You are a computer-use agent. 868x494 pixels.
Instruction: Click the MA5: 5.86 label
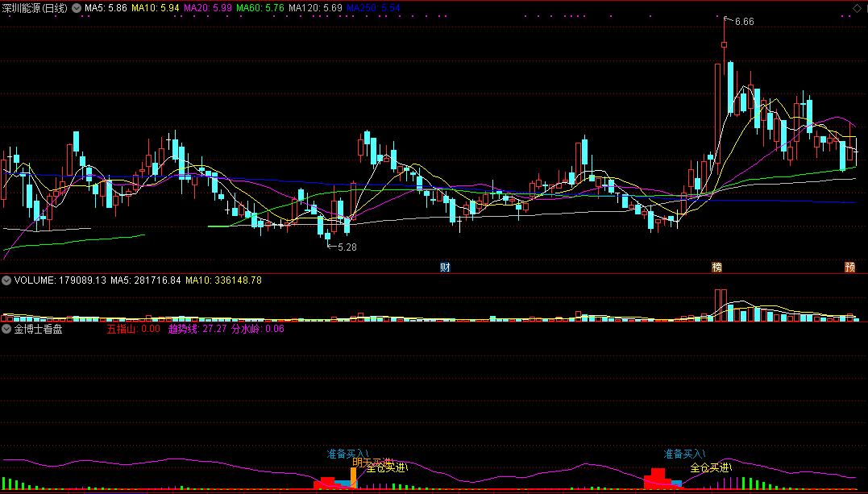click(x=106, y=8)
